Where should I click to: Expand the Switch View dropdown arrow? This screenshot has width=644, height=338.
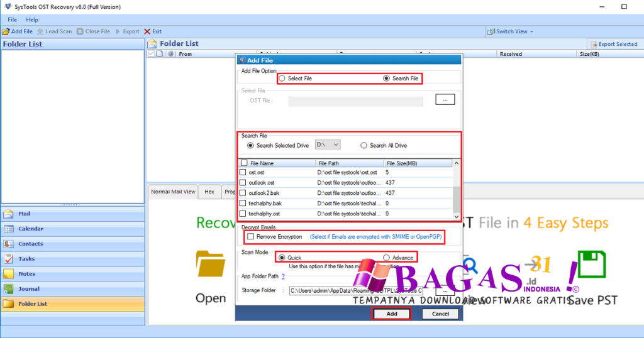(x=531, y=31)
